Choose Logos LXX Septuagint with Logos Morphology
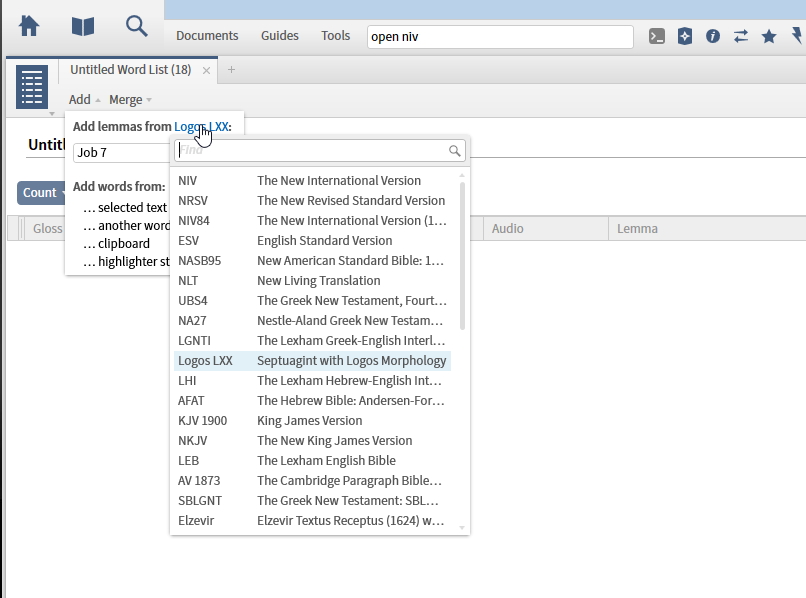Screen dimensions: 806x598 point(313,361)
